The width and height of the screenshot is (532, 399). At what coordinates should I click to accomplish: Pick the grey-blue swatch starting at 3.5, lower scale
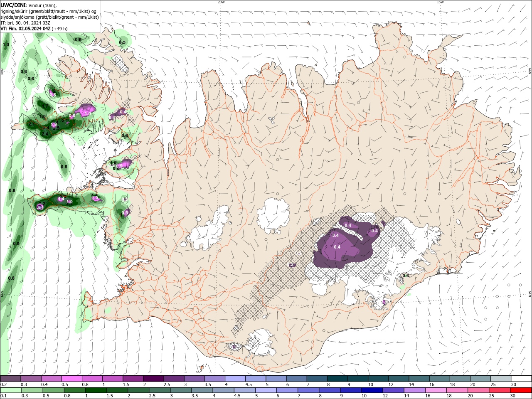click(x=202, y=390)
